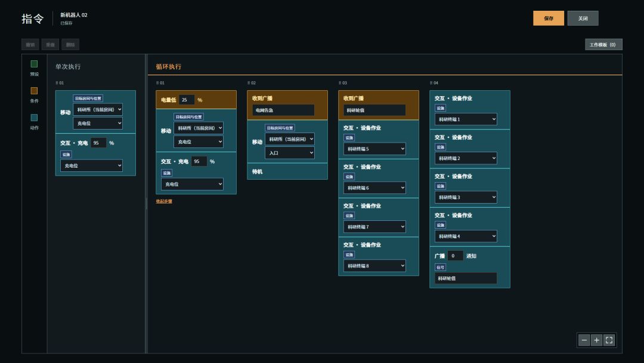Click the robot name 新机器人 02
Image resolution: width=644 pixels, height=363 pixels.
point(74,15)
